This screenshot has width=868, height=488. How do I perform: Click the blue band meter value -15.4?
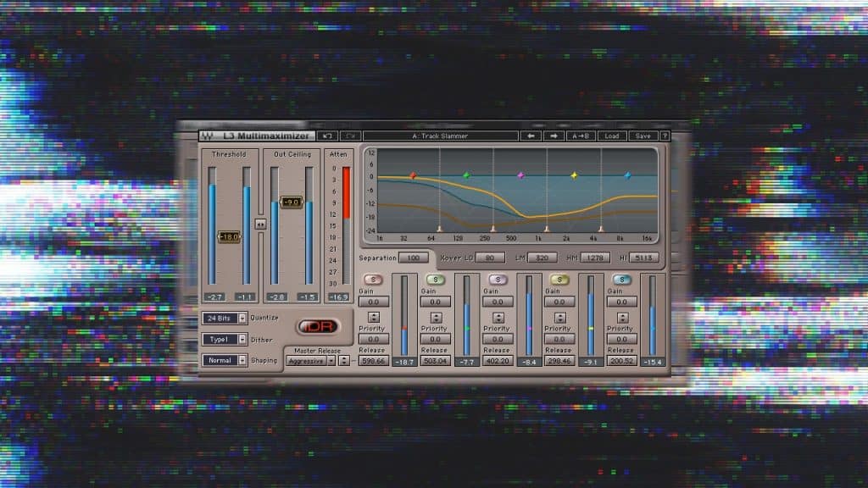click(x=654, y=362)
